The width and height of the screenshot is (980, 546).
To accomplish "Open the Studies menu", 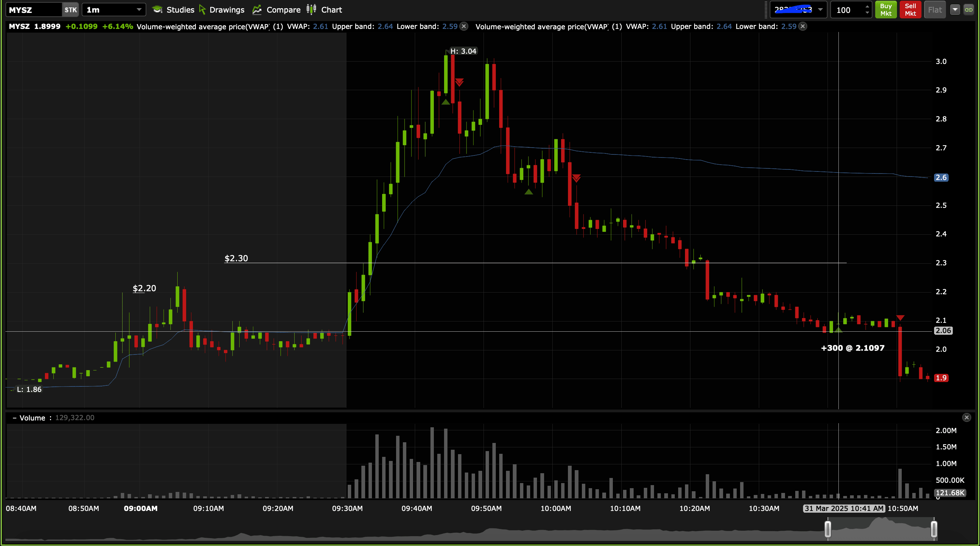I will click(x=173, y=10).
